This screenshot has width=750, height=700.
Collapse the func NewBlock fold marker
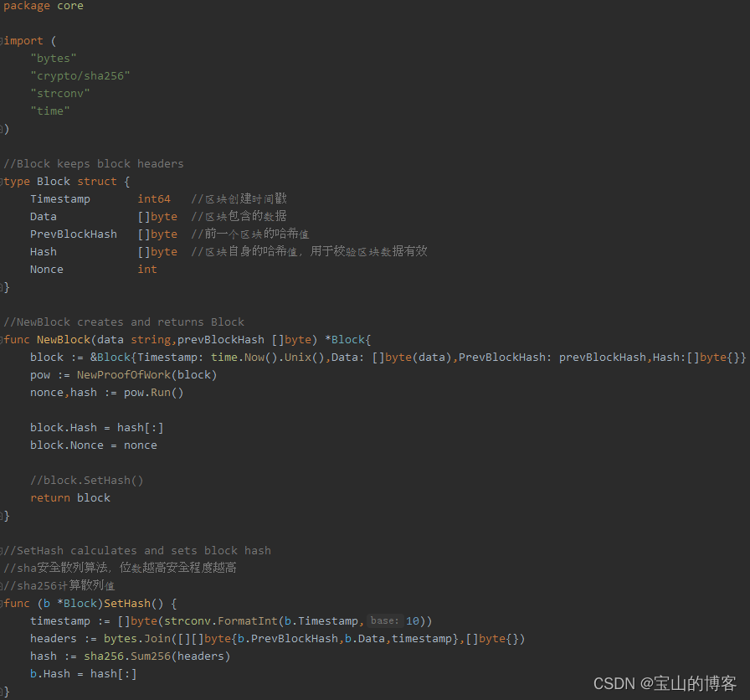[2, 339]
